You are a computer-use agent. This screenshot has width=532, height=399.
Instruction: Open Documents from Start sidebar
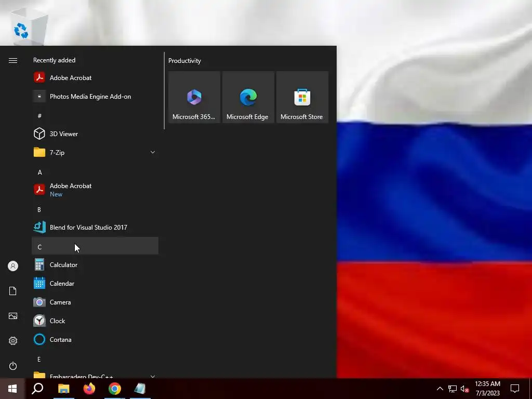(13, 291)
